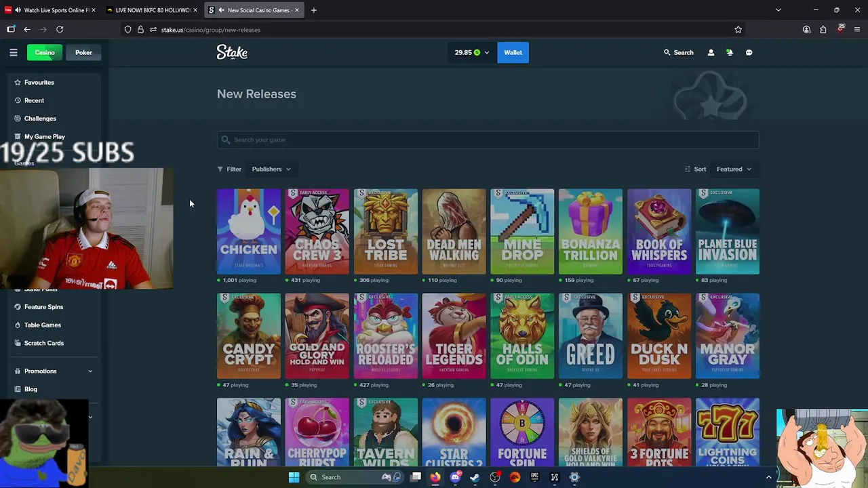Open the Candy Crypt game
The width and height of the screenshot is (868, 488).
point(249,335)
